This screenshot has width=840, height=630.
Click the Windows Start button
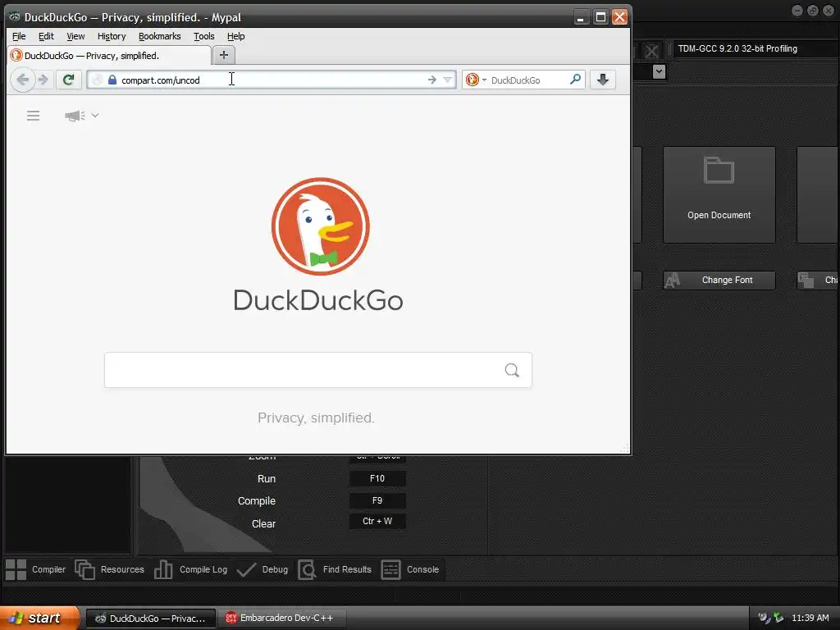[x=39, y=619]
